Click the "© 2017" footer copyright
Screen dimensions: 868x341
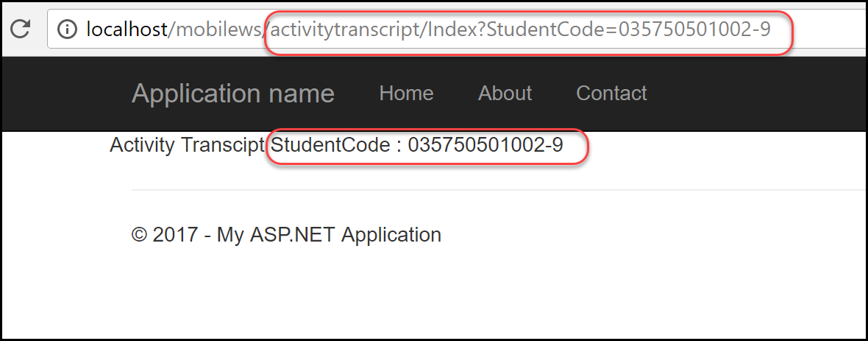(165, 235)
